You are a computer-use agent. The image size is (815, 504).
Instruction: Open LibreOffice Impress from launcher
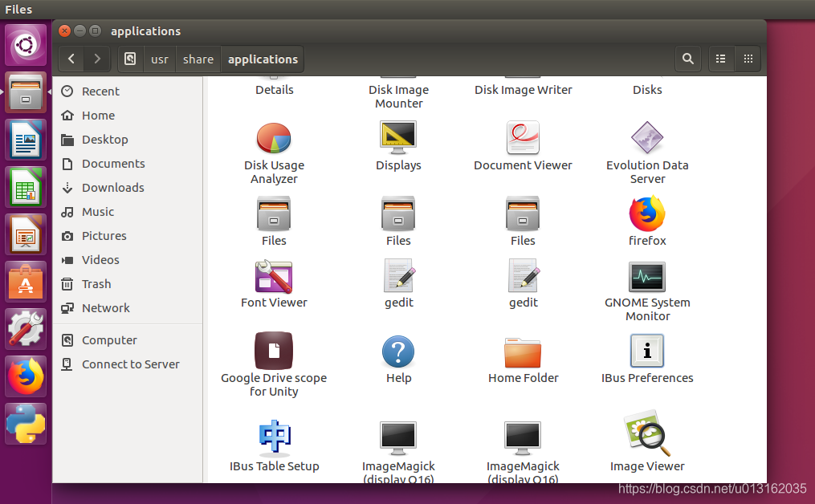point(26,234)
